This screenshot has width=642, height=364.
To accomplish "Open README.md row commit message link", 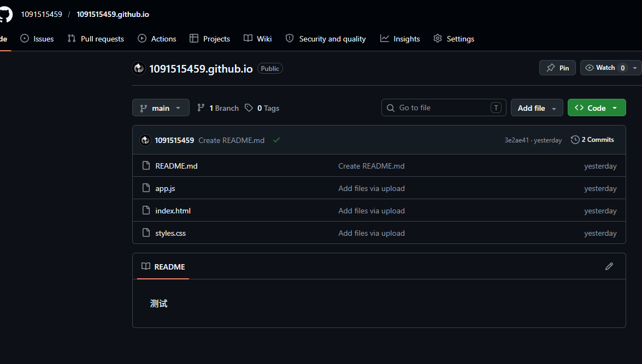I will (x=372, y=166).
